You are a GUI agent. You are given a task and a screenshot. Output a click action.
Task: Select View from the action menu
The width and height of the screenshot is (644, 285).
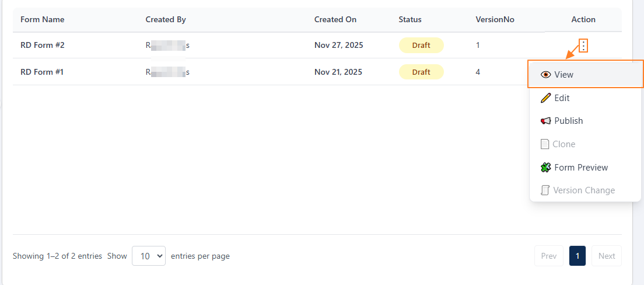click(x=563, y=75)
